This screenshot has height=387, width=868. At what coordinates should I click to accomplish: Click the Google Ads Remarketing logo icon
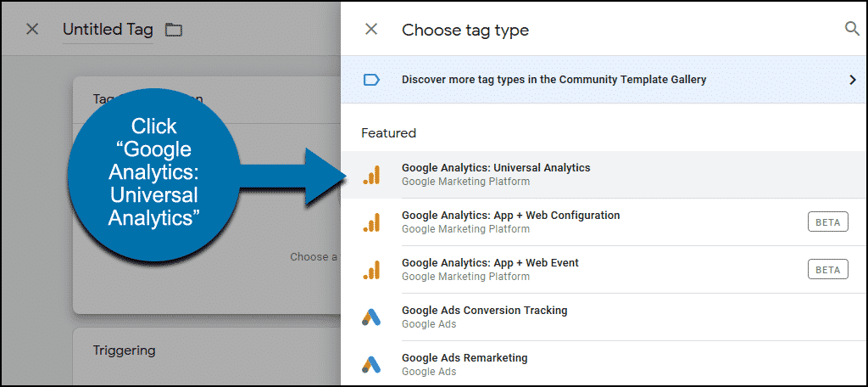point(371,364)
